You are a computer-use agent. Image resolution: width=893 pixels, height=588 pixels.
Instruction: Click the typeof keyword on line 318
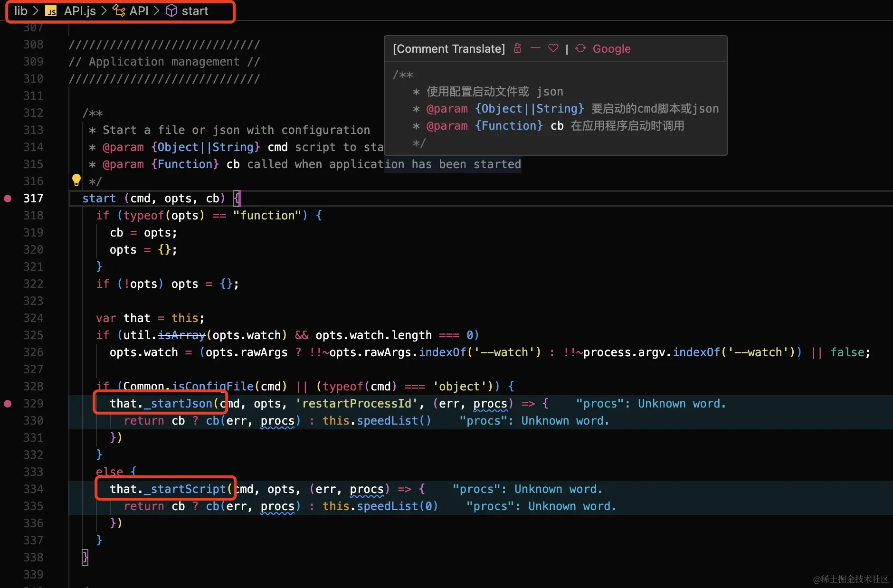tap(144, 216)
